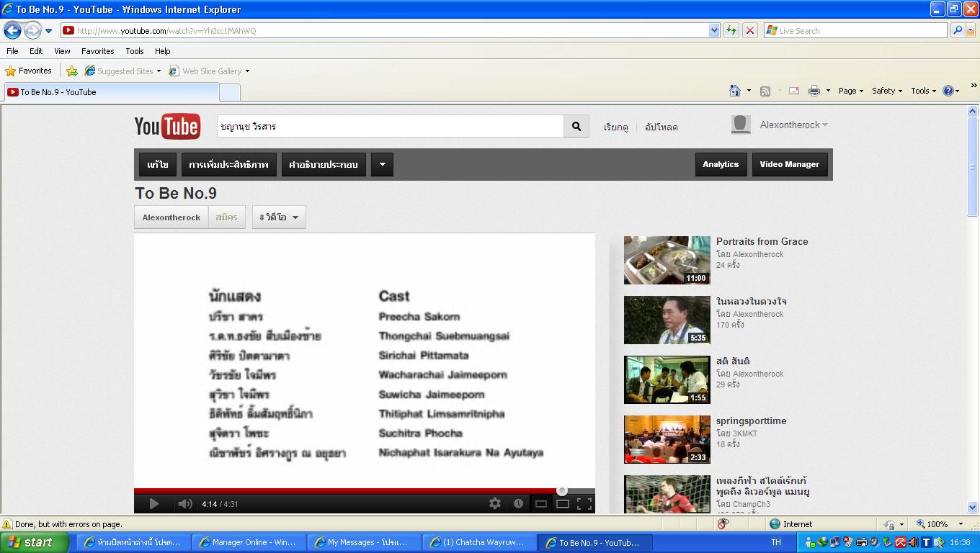Open the Tools menu in the menu bar
980x553 pixels.
point(134,51)
